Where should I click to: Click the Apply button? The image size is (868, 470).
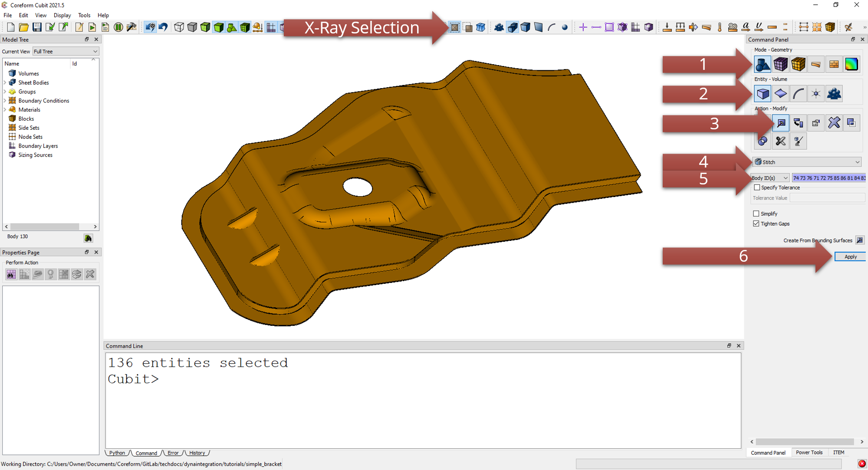click(x=850, y=256)
